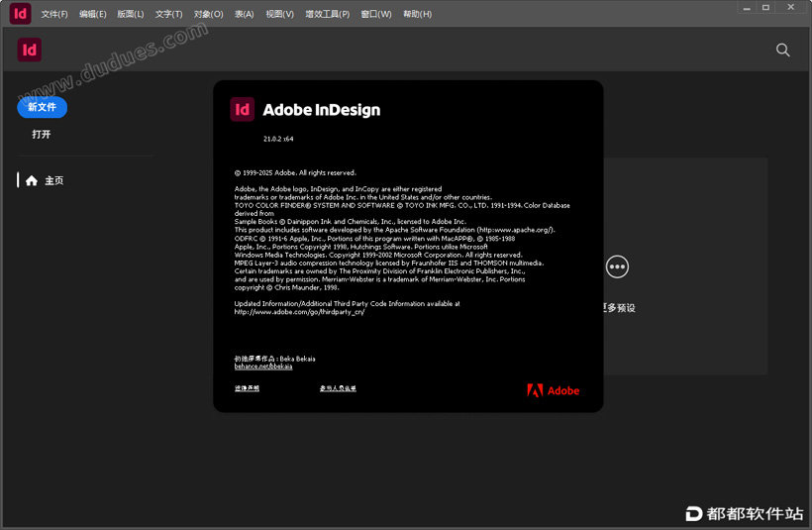The height and width of the screenshot is (530, 812).
Task: Click the InDesign home logo below the menu bar
Action: point(30,50)
